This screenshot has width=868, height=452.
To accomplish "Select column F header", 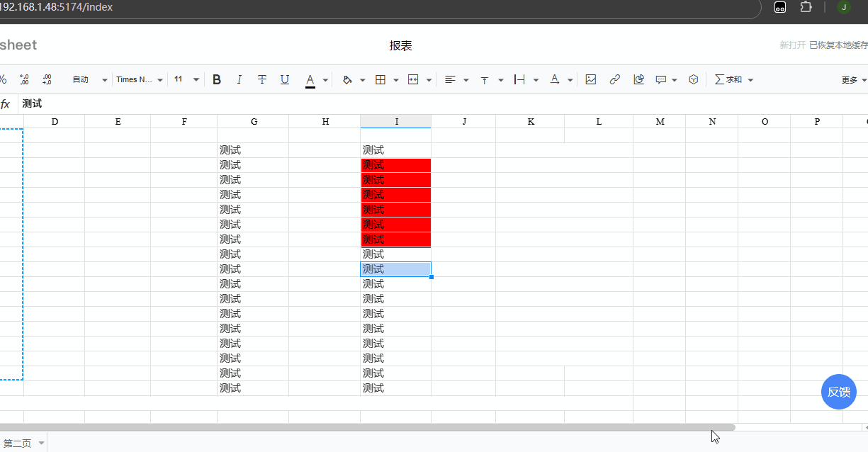I will pos(184,122).
